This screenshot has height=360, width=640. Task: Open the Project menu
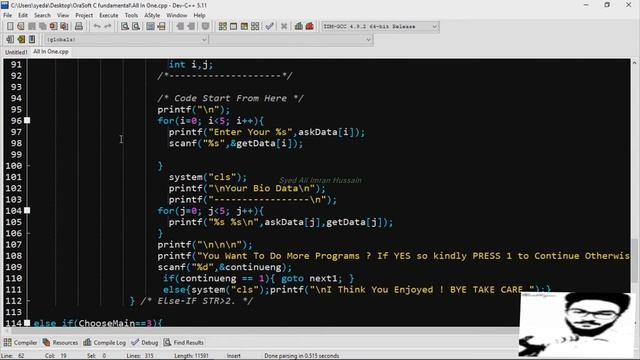[x=84, y=15]
